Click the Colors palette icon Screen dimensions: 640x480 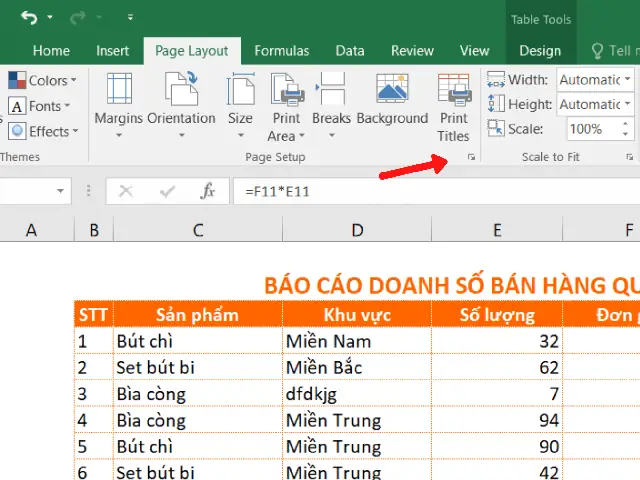click(x=17, y=80)
